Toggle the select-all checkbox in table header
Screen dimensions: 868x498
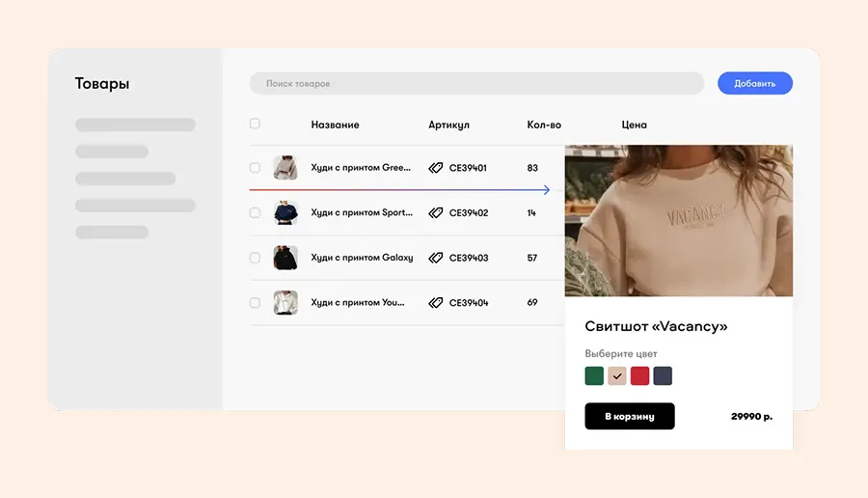tap(255, 124)
